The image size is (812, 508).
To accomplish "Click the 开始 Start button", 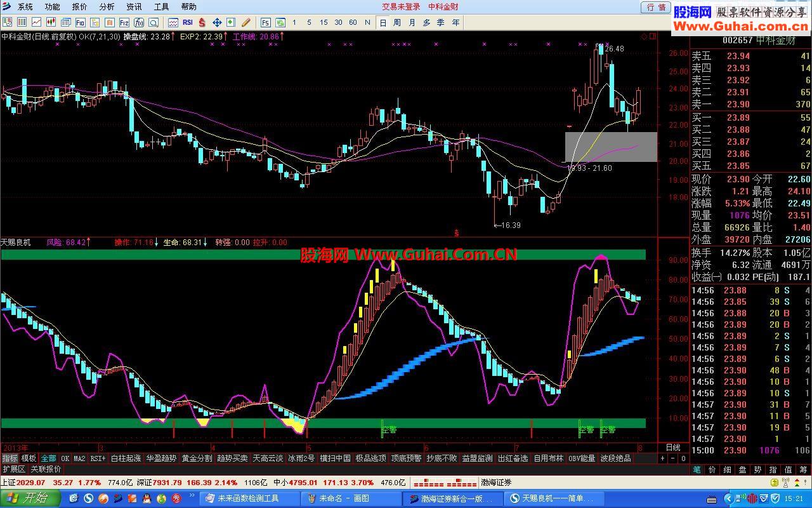I will coord(30,498).
